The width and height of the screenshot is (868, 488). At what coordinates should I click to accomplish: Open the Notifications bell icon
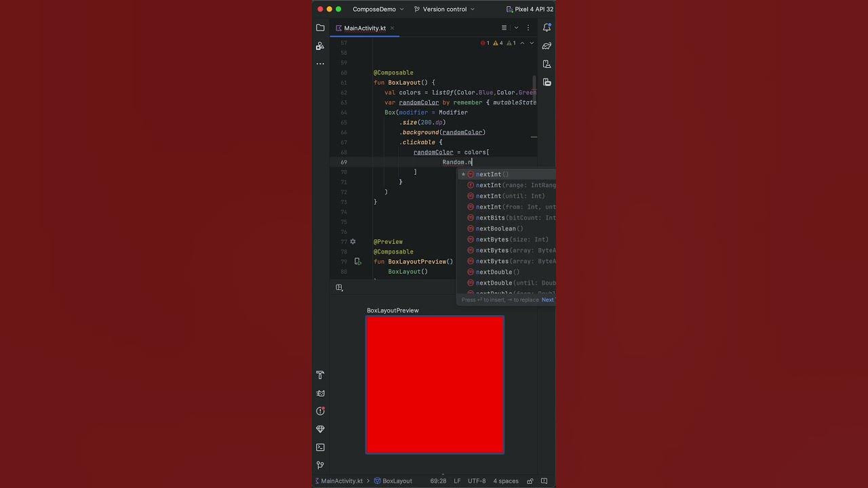(547, 28)
